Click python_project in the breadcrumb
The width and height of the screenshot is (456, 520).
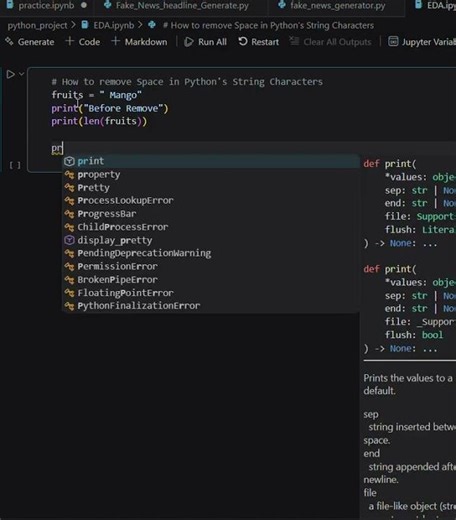coord(37,26)
